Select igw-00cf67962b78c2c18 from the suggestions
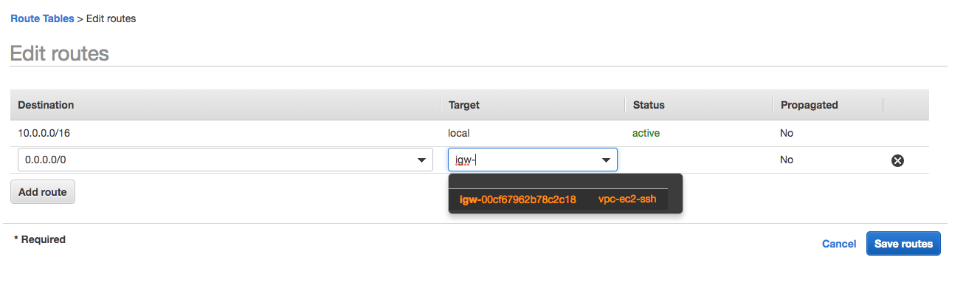The image size is (980, 297). pyautogui.click(x=517, y=199)
